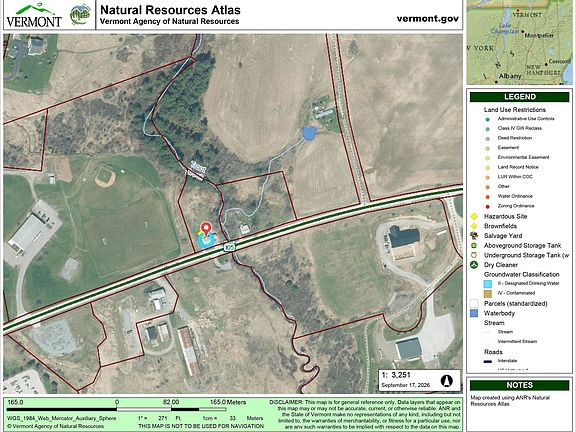Click the WGS_1984_Web_Mercator_Auxiliary_Sphere projection text

(62, 418)
